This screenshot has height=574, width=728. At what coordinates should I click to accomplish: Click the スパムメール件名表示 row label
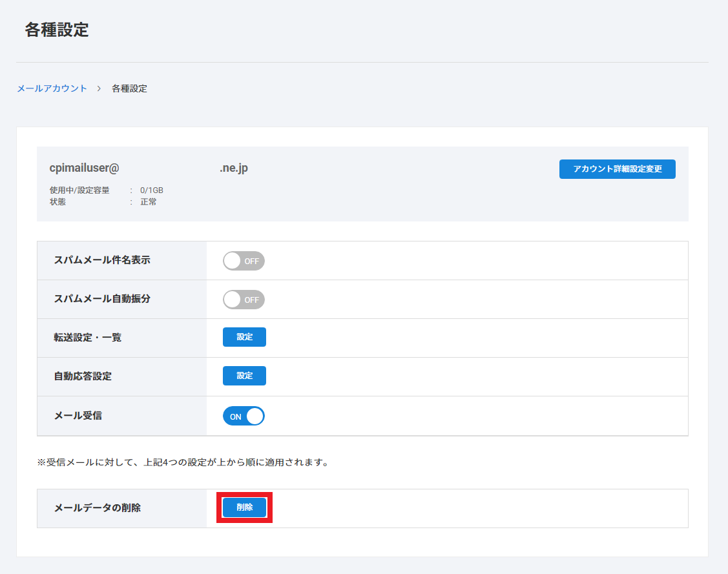click(x=102, y=260)
